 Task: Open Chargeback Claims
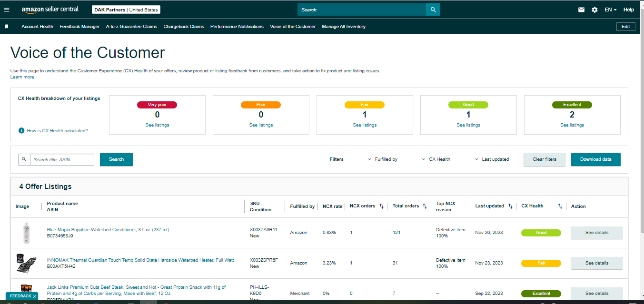[184, 27]
